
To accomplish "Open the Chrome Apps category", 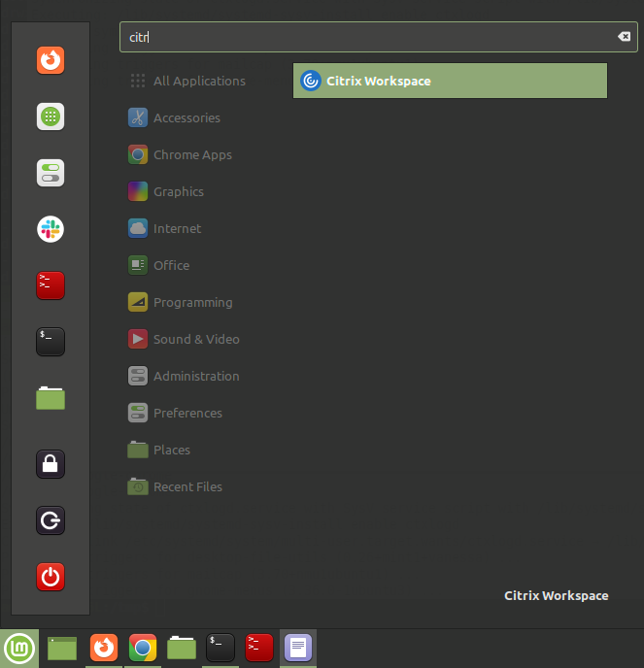I will [x=180, y=154].
